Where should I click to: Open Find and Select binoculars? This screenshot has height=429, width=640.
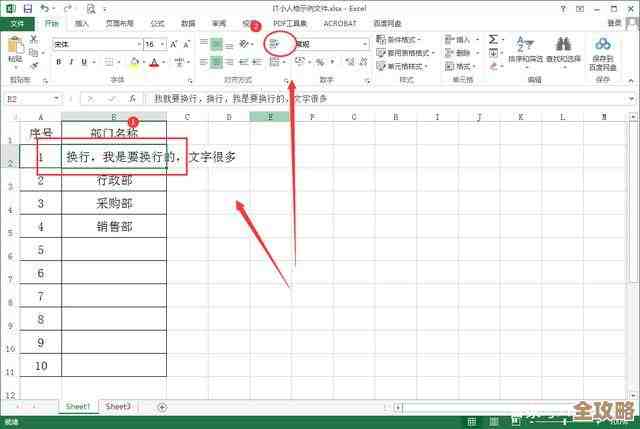pos(563,50)
